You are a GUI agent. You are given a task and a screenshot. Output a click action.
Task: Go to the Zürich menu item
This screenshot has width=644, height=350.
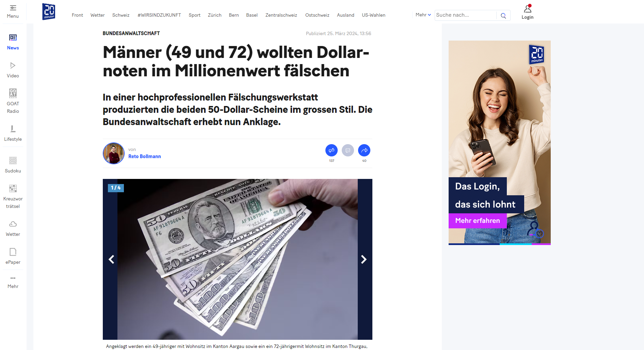215,15
